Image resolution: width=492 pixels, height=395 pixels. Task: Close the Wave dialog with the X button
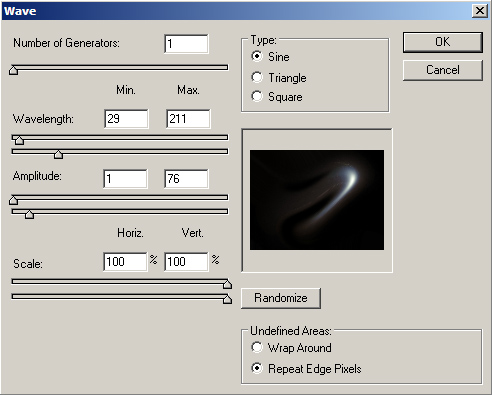coord(480,11)
